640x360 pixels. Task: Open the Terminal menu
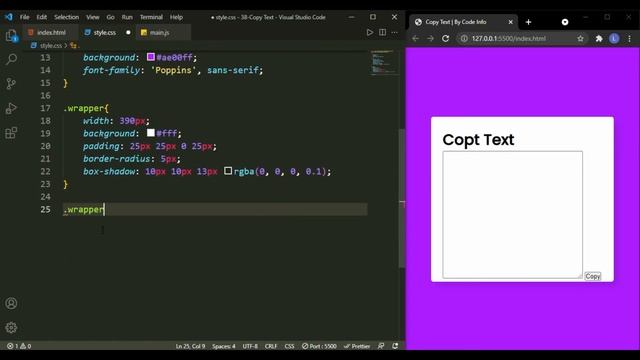[151, 17]
